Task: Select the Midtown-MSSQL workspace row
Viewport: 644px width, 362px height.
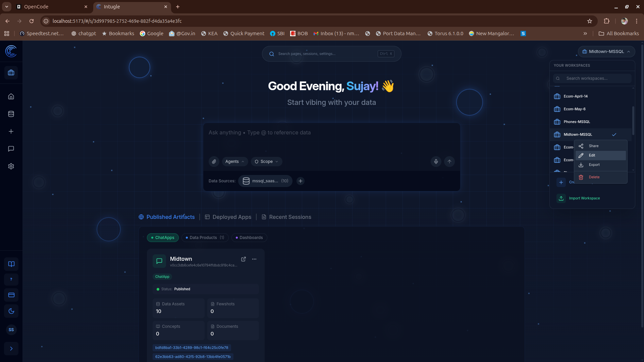Action: [591, 135]
